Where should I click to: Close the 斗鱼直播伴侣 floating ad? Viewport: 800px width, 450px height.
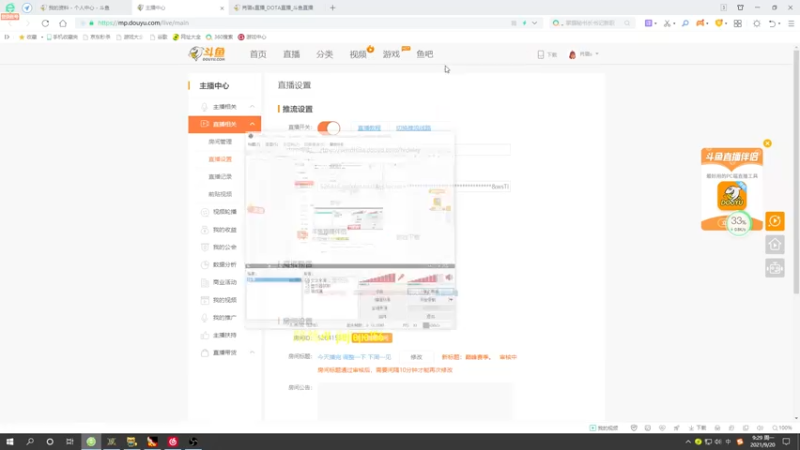tap(767, 143)
